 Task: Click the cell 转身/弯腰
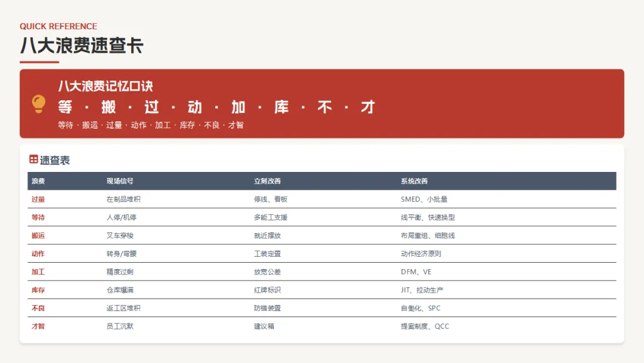coord(122,254)
